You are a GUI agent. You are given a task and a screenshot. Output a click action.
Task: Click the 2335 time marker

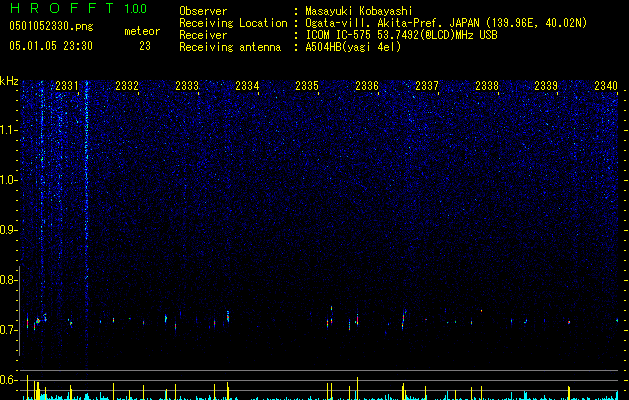[x=307, y=85]
